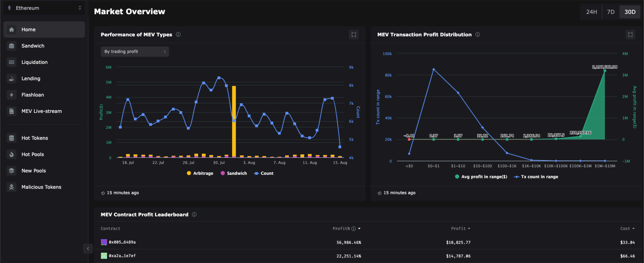Open contract 0x005…6489a link
644x263 pixels.
pyautogui.click(x=122, y=242)
